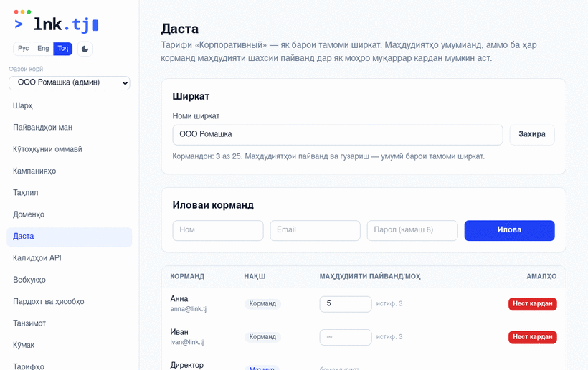The height and width of the screenshot is (370, 588).
Task: Click the Даста page heading
Action: click(x=179, y=29)
